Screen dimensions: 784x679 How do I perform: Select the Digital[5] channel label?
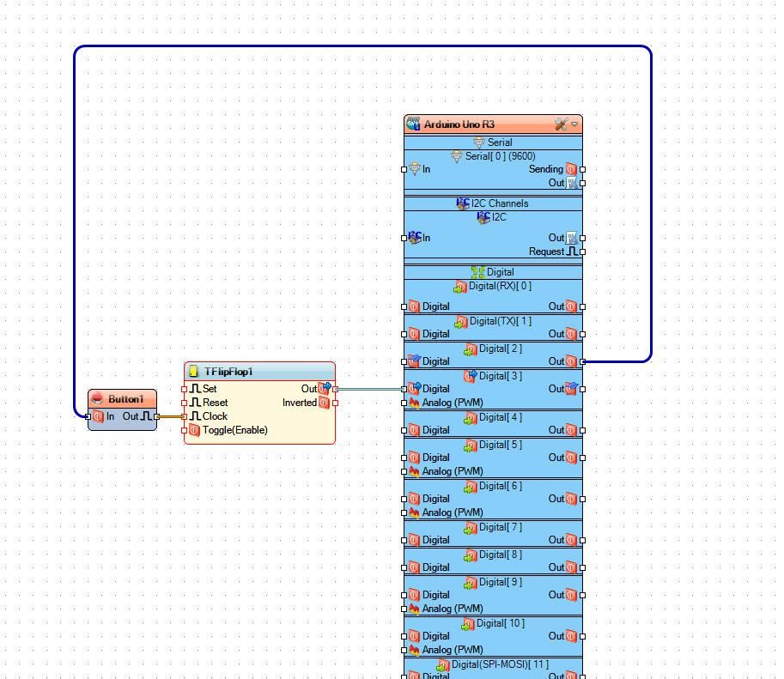tap(501, 445)
